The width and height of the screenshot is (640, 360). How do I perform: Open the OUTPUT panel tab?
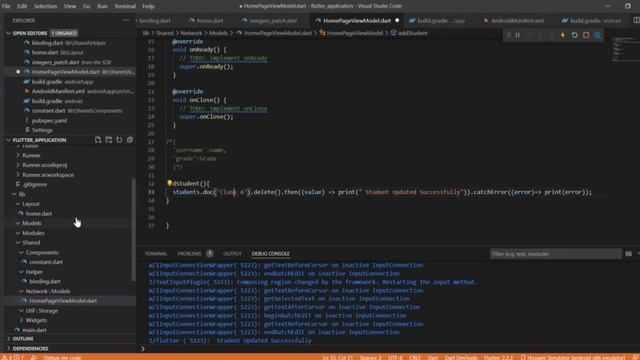[232, 254]
